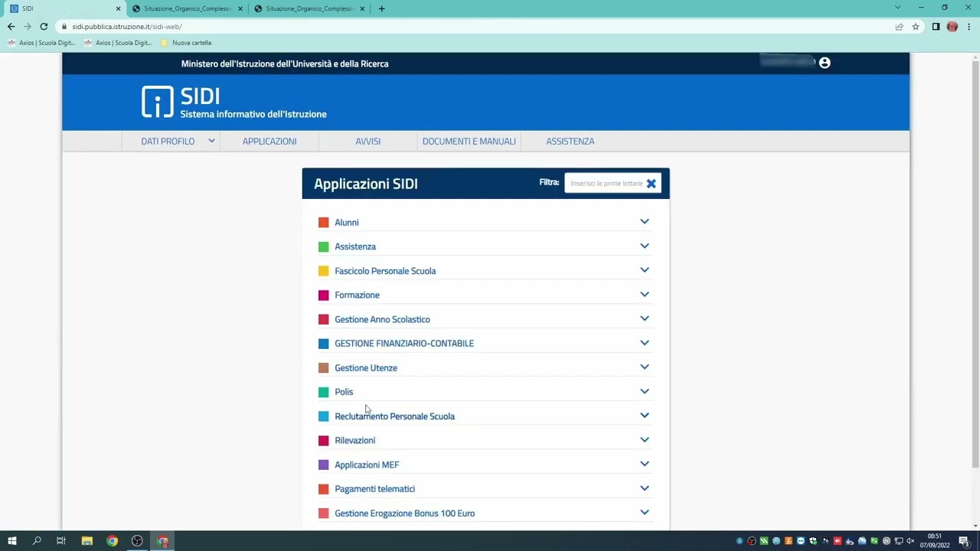Open the Alunni application link

coord(346,223)
